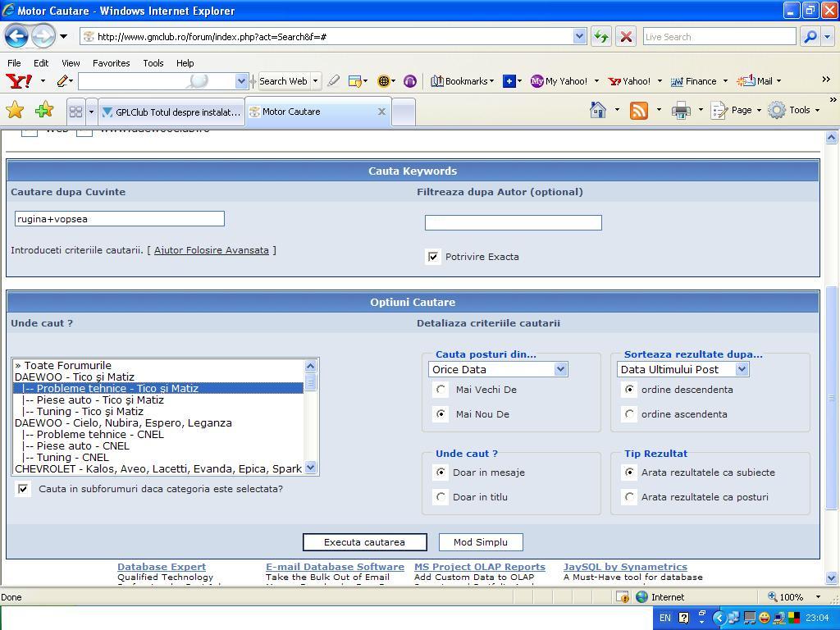Viewport: 840px width, 630px height.
Task: Expand the Orice Data dropdown
Action: (x=498, y=369)
